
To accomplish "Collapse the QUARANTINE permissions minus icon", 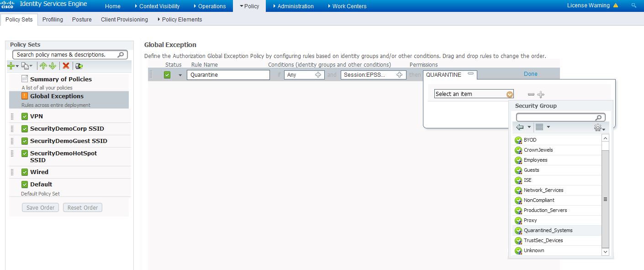I will [471, 74].
